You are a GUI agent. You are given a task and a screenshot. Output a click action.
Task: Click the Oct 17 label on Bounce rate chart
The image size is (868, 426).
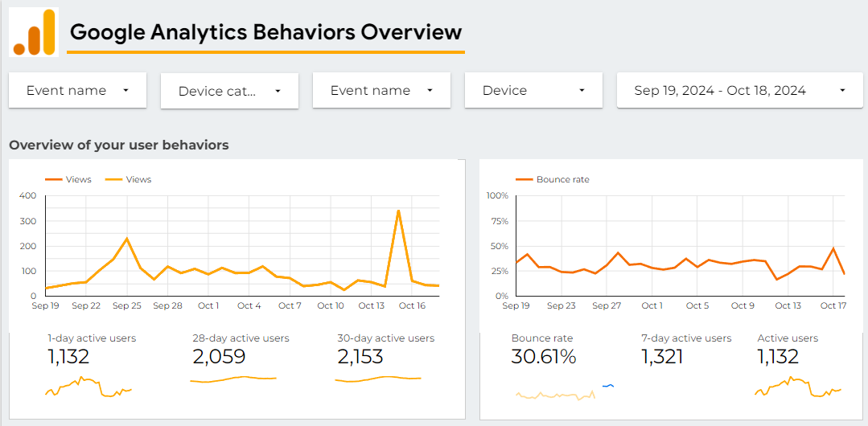point(833,305)
